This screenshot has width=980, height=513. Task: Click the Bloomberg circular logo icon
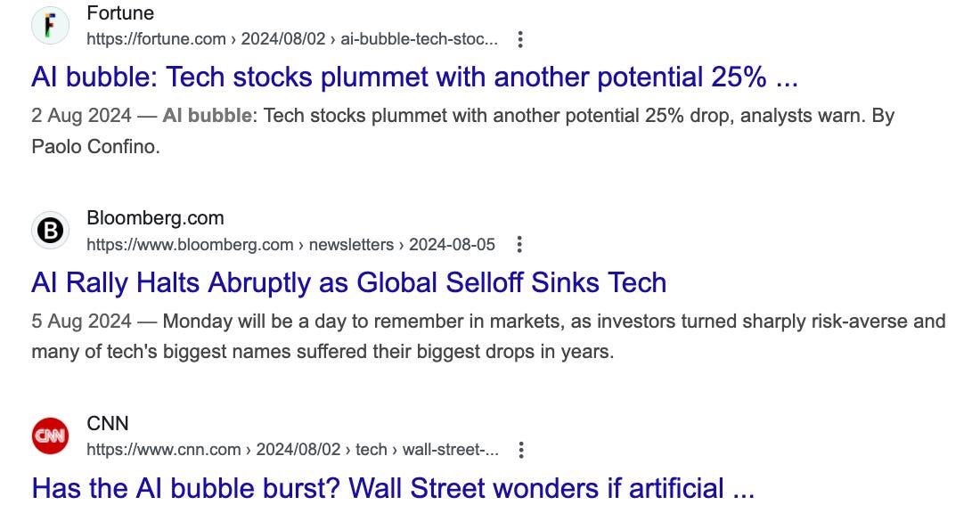[51, 230]
